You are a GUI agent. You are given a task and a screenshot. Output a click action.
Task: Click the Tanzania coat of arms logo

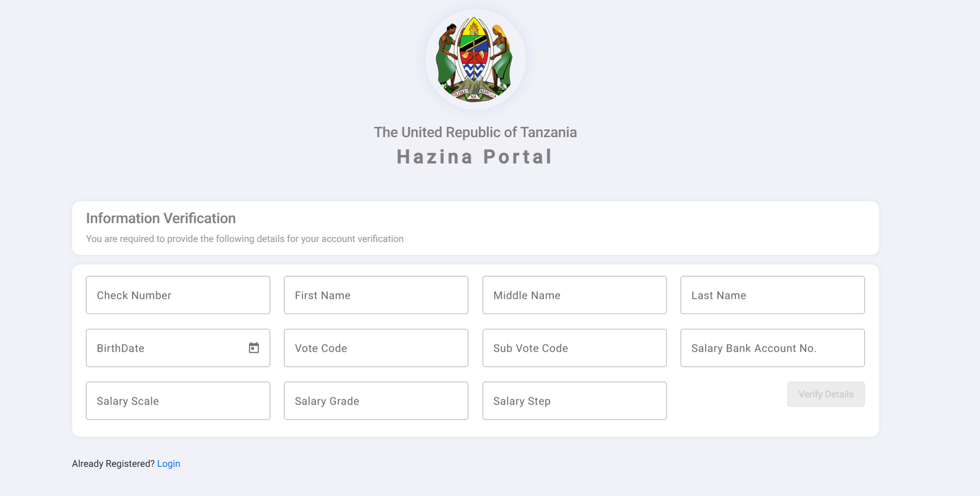pos(475,59)
